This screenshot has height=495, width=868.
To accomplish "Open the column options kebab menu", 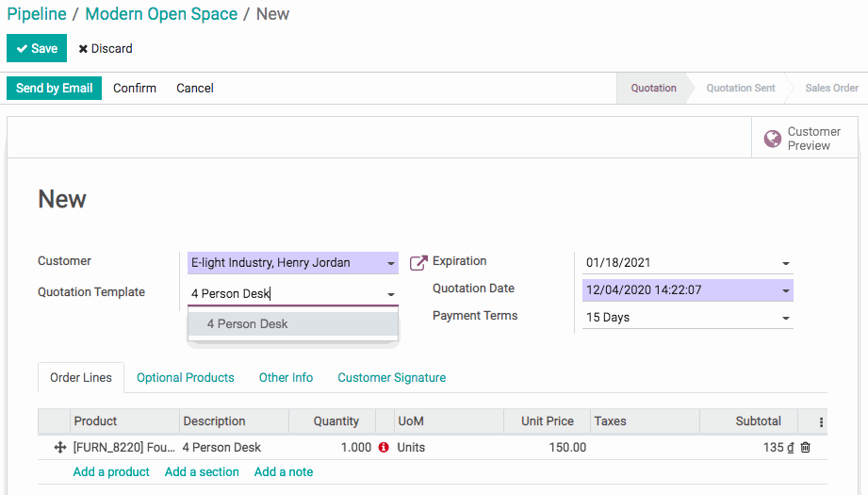I will [x=821, y=422].
